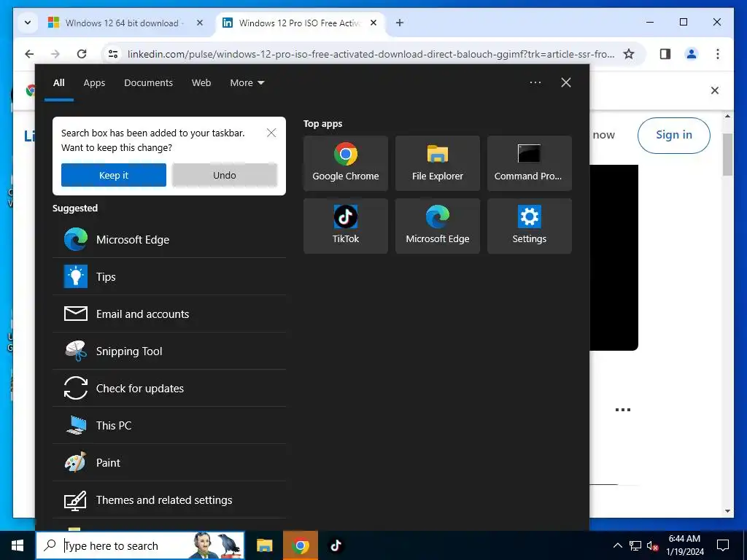The image size is (747, 560).
Task: View site information in address bar
Action: tap(113, 54)
